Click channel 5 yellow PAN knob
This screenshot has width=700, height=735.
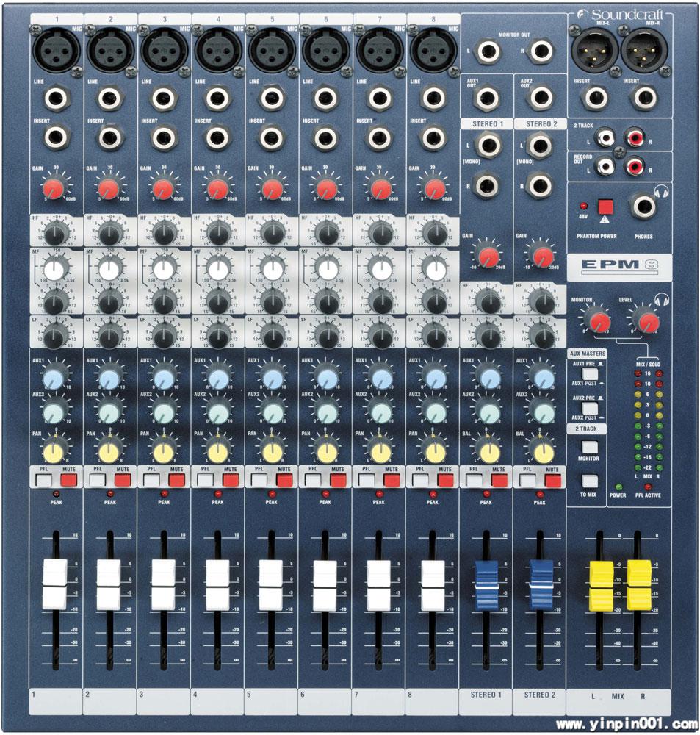coord(272,452)
